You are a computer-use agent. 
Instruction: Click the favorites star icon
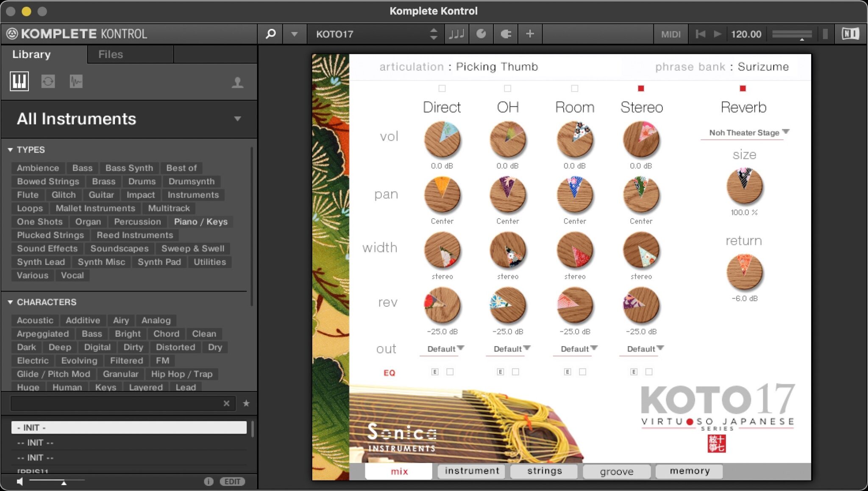[246, 403]
